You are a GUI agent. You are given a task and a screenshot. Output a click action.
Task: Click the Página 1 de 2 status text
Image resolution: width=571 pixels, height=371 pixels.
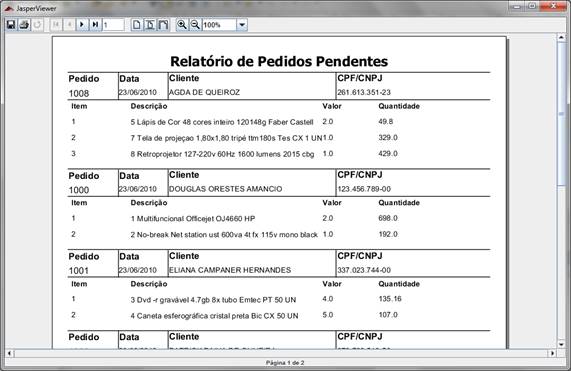(285, 363)
